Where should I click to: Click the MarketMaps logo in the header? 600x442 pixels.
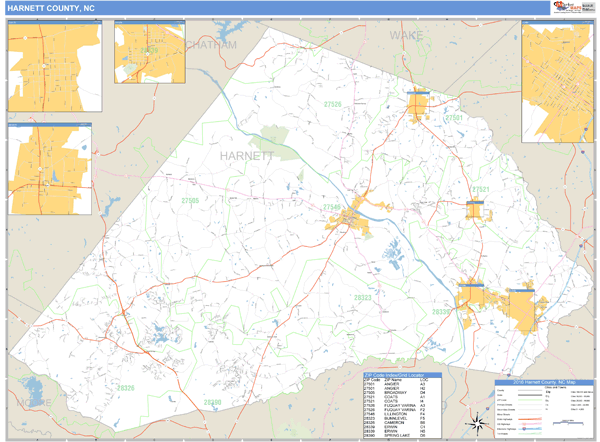pos(571,8)
